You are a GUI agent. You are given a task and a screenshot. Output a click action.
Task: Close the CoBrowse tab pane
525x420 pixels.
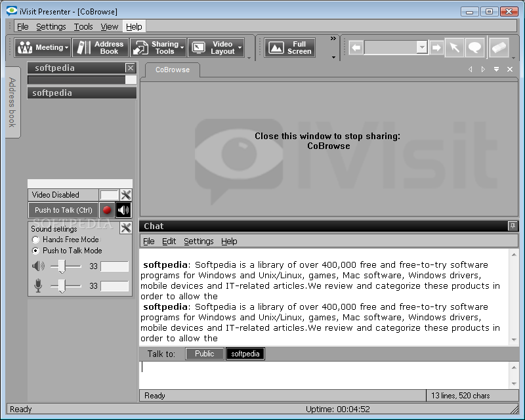coord(510,70)
